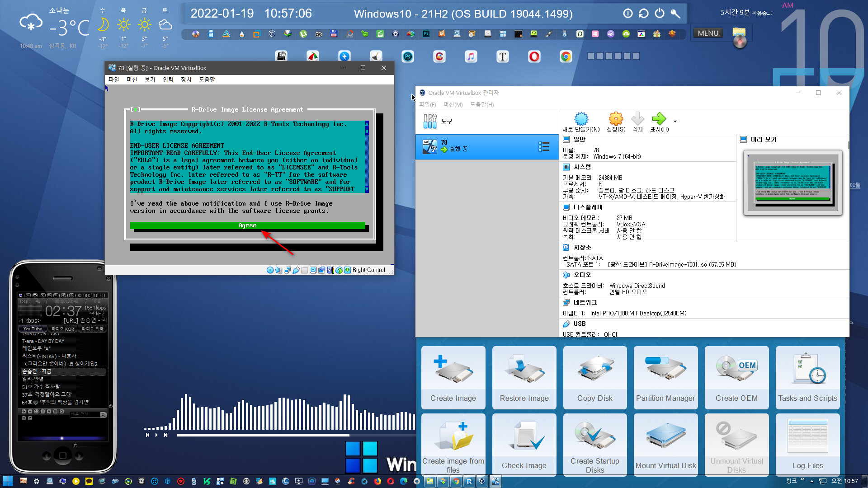Open 파일(F) menu in VirtualBox Manager
Screen dimensions: 868x488
pos(428,105)
